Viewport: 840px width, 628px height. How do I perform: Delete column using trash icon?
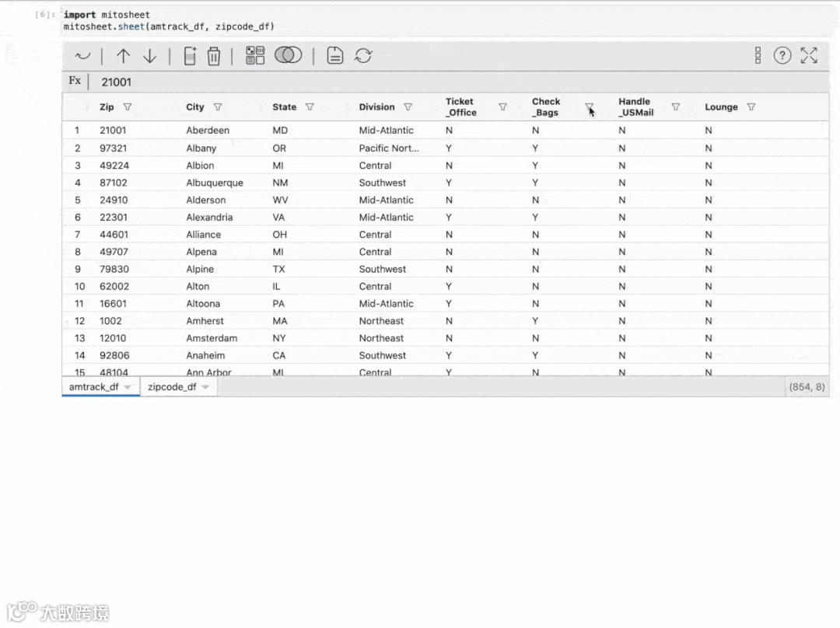[x=214, y=56]
